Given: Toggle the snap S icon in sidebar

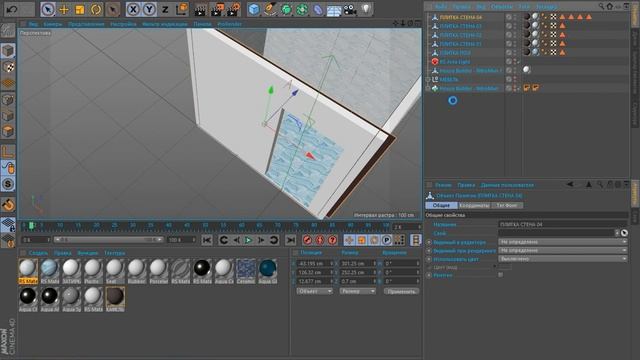Looking at the screenshot, I should [x=8, y=184].
